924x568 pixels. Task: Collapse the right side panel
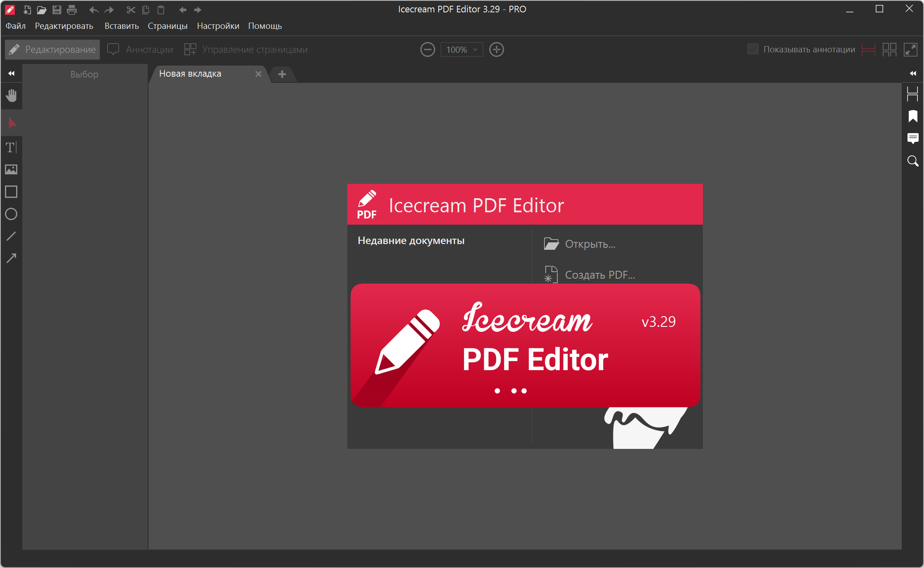(912, 73)
